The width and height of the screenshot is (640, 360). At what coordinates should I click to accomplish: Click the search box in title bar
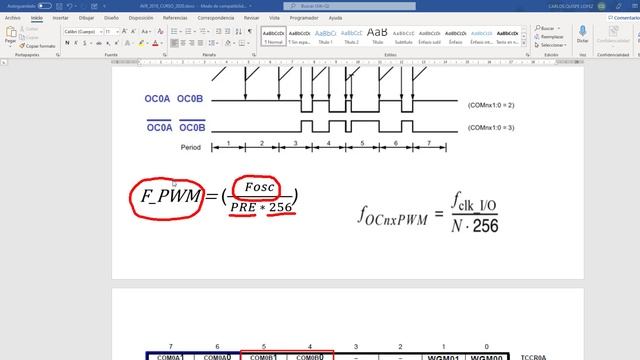point(349,6)
